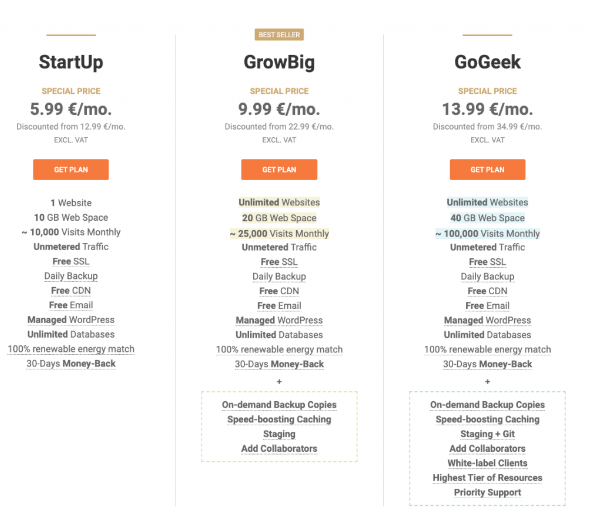
Task: Click Free Email in GoGeek plan
Action: pyautogui.click(x=488, y=306)
